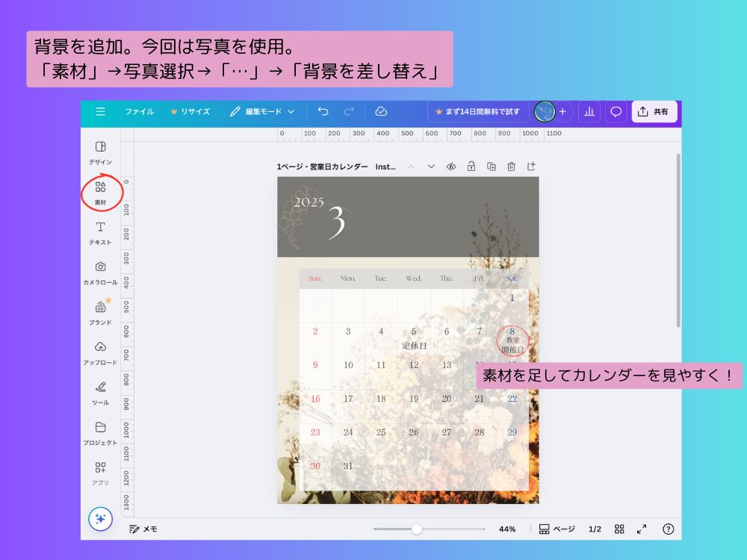Open the ブランド panel from the sidebar
Screen dimensions: 747x560
pyautogui.click(x=101, y=310)
